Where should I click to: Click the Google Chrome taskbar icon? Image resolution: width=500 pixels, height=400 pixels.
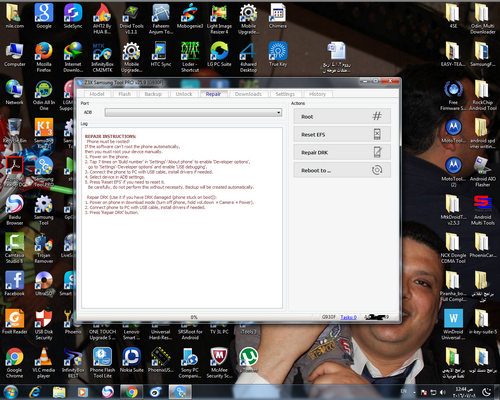tap(131, 392)
